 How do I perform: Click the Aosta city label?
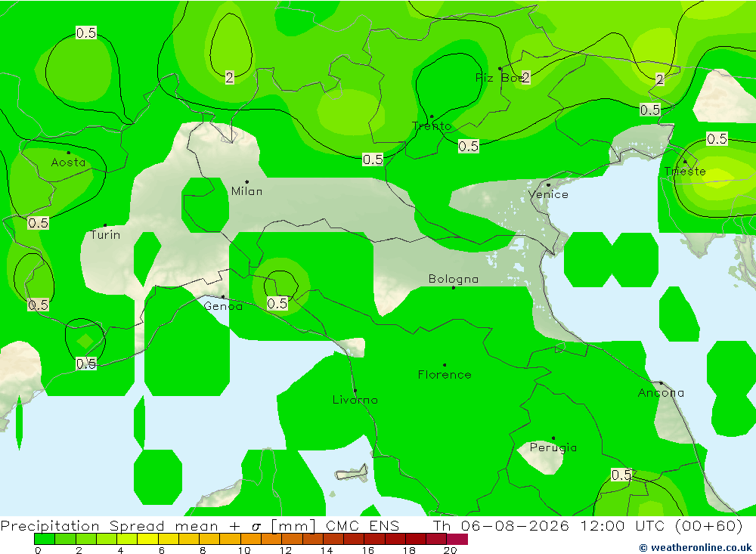tap(69, 162)
